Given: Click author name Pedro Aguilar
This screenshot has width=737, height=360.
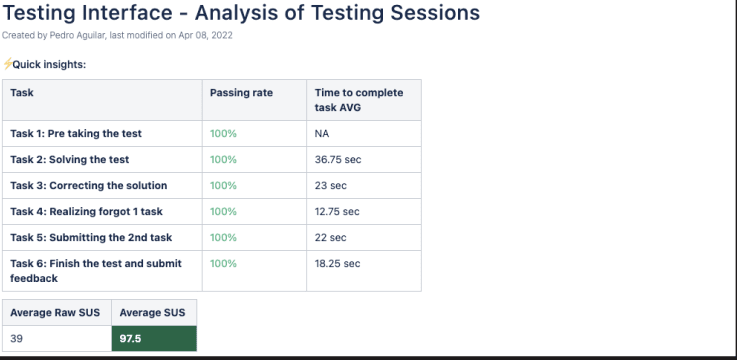Looking at the screenshot, I should click(77, 36).
